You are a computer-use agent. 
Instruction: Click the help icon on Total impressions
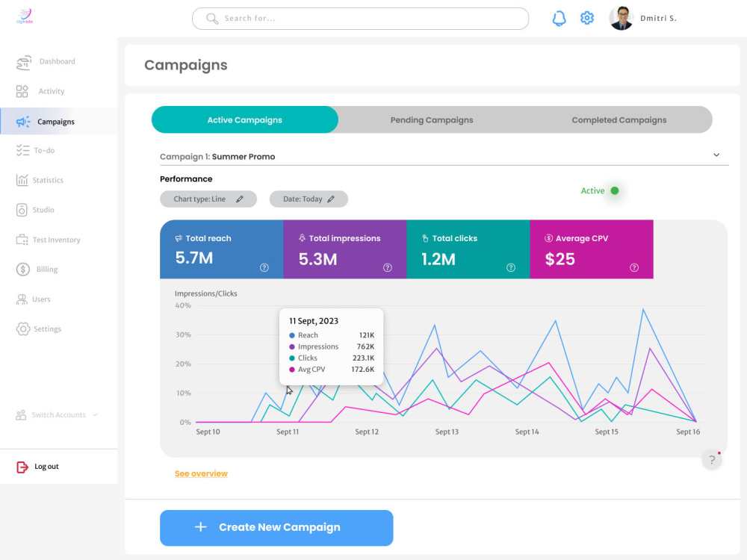coord(387,267)
